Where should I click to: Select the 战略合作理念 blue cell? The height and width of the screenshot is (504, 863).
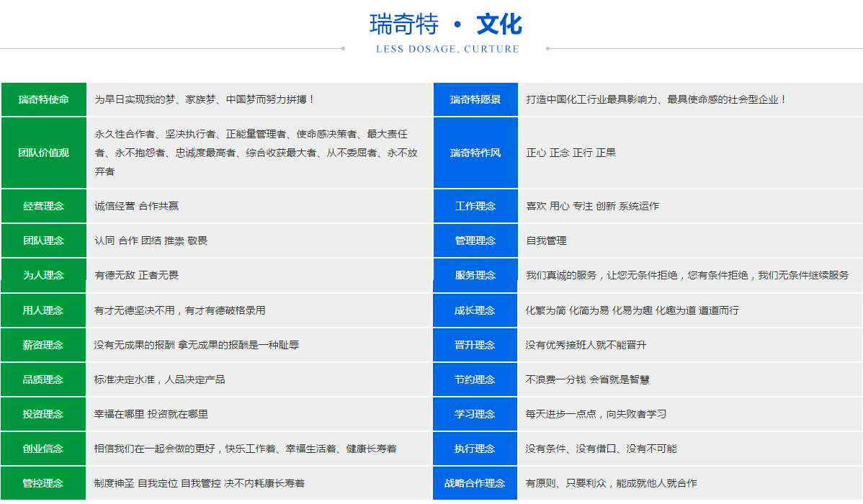[475, 483]
